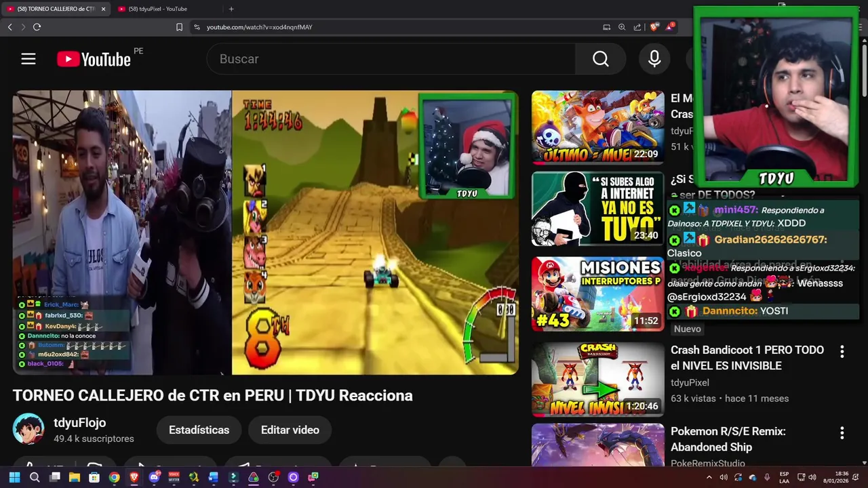Open the zoom magnifier in address bar

pyautogui.click(x=622, y=27)
